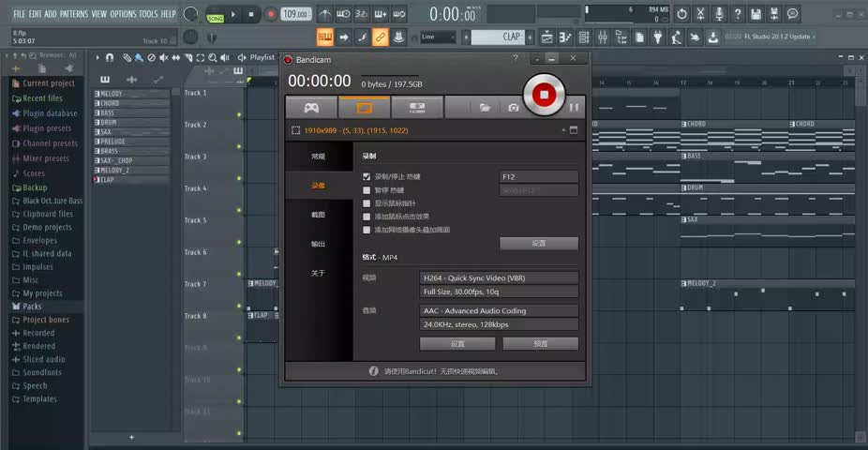Open the Line snap dropdown
Image resolution: width=868 pixels, height=450 pixels.
438,37
